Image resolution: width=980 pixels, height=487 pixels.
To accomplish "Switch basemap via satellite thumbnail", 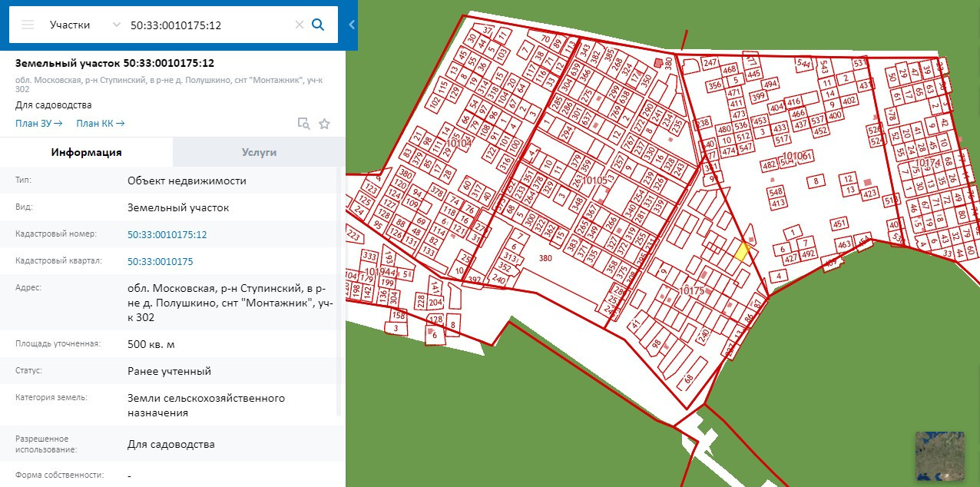I will pyautogui.click(x=939, y=455).
